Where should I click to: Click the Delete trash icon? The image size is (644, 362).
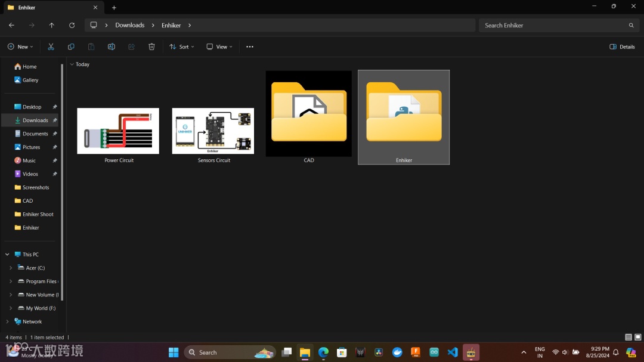tap(151, 47)
